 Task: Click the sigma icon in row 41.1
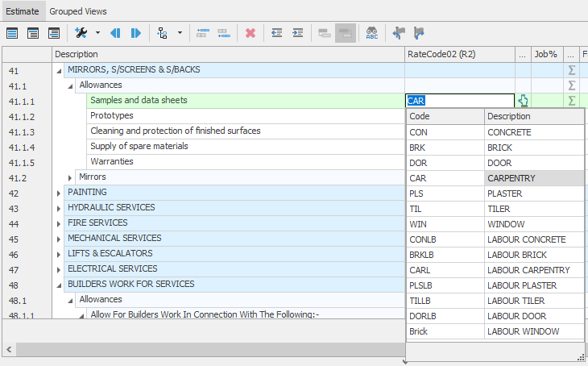tap(572, 85)
